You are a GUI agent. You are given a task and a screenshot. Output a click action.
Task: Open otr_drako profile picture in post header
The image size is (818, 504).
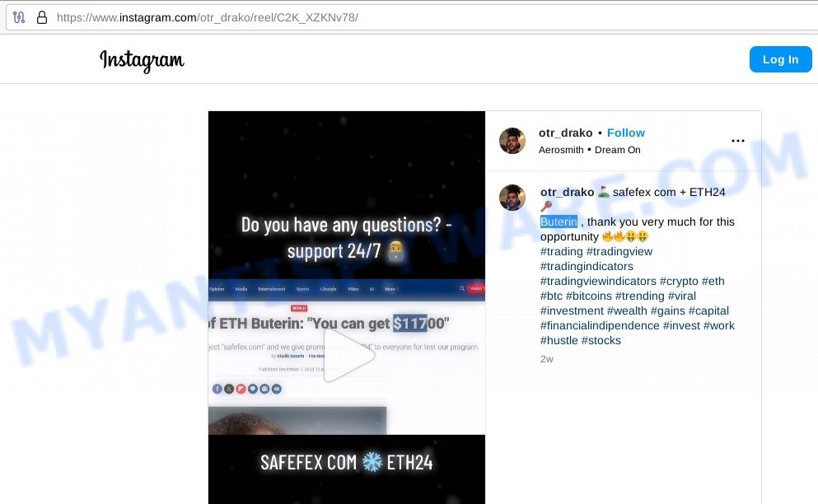512,141
